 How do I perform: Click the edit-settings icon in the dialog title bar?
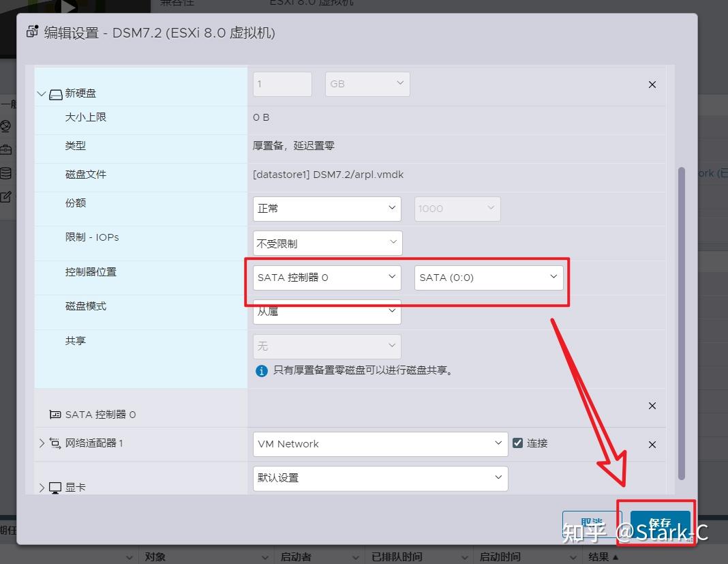[32, 31]
